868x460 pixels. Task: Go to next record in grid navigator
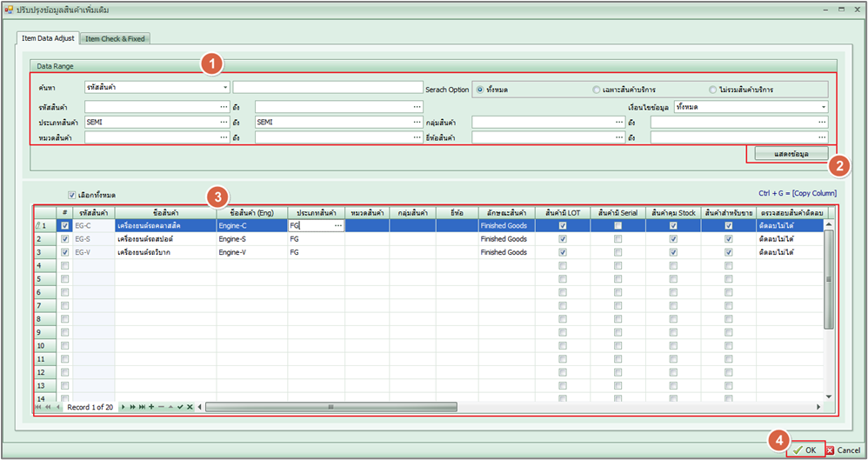click(x=124, y=407)
